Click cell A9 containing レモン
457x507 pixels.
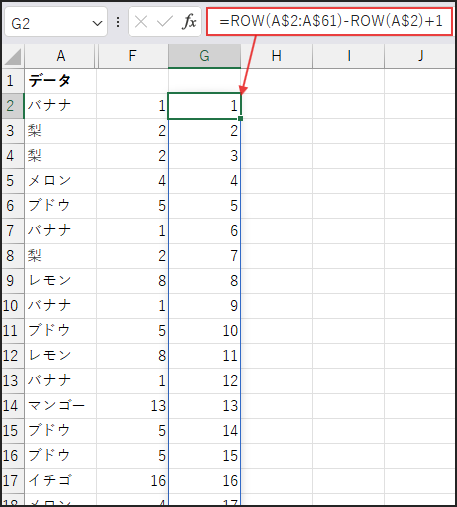coord(60,281)
